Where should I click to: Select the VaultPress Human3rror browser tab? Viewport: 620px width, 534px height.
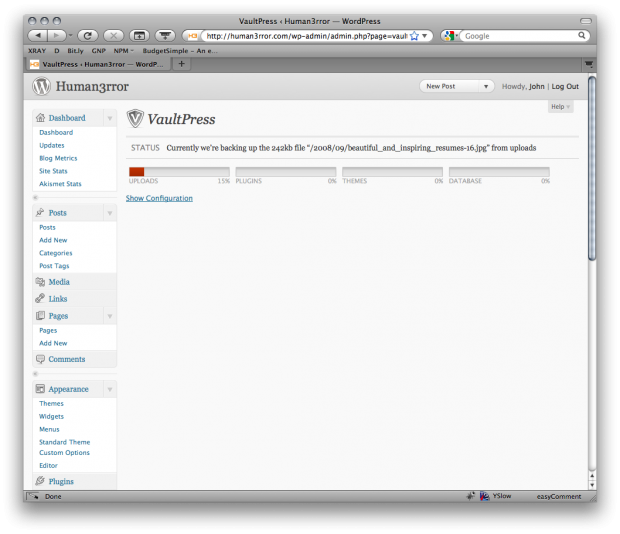tap(99, 64)
